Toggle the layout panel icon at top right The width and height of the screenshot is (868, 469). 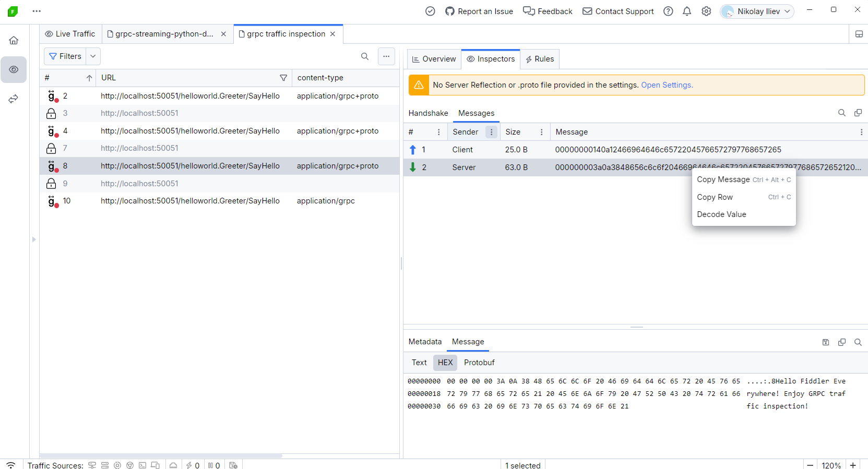(859, 34)
